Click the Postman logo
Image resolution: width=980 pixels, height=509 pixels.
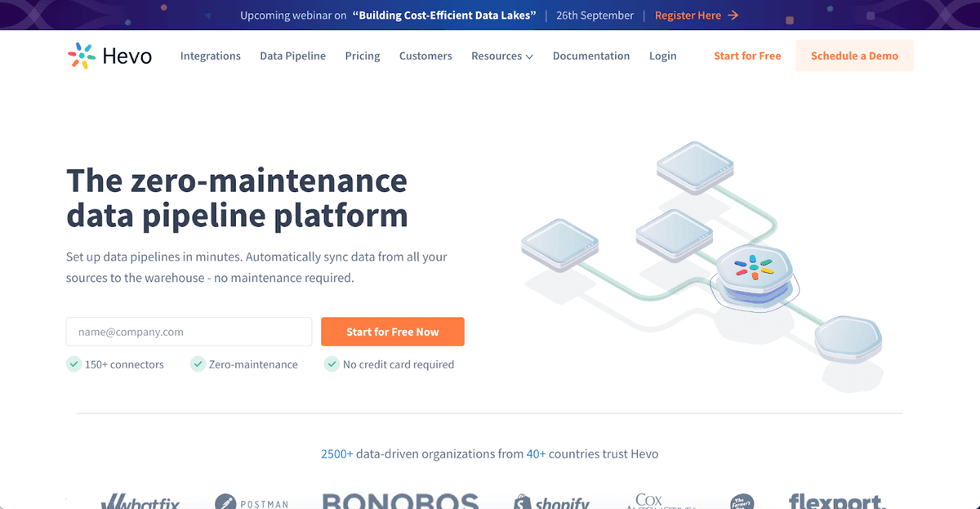252,502
